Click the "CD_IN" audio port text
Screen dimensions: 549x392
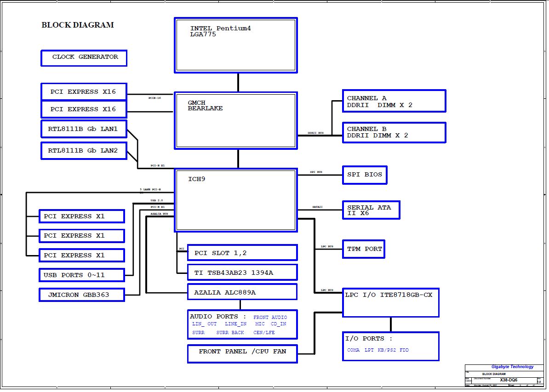[279, 324]
